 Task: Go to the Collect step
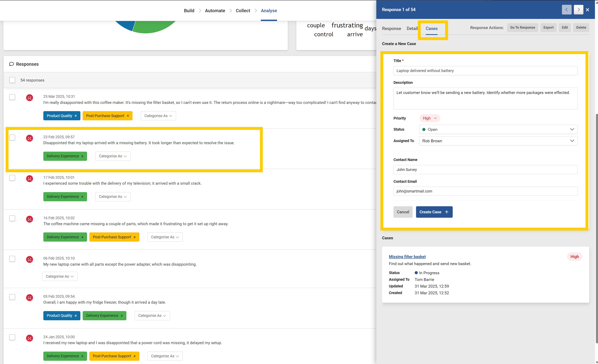click(x=243, y=11)
